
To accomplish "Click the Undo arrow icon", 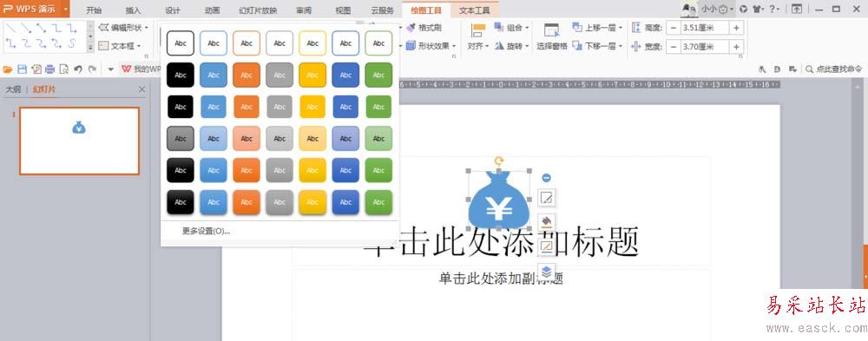I will pos(78,69).
